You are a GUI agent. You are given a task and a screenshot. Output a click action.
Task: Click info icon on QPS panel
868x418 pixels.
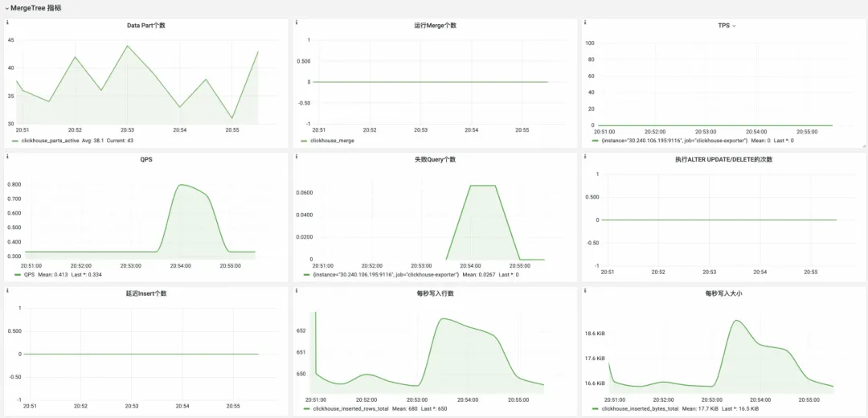pyautogui.click(x=7, y=157)
